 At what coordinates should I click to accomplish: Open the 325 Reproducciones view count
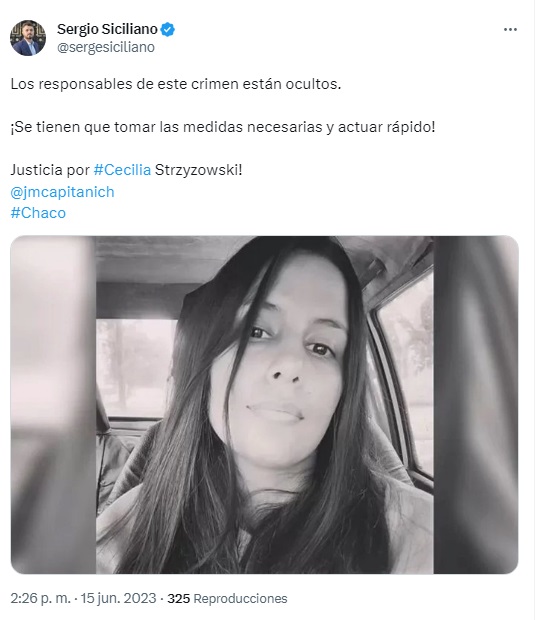click(x=227, y=598)
